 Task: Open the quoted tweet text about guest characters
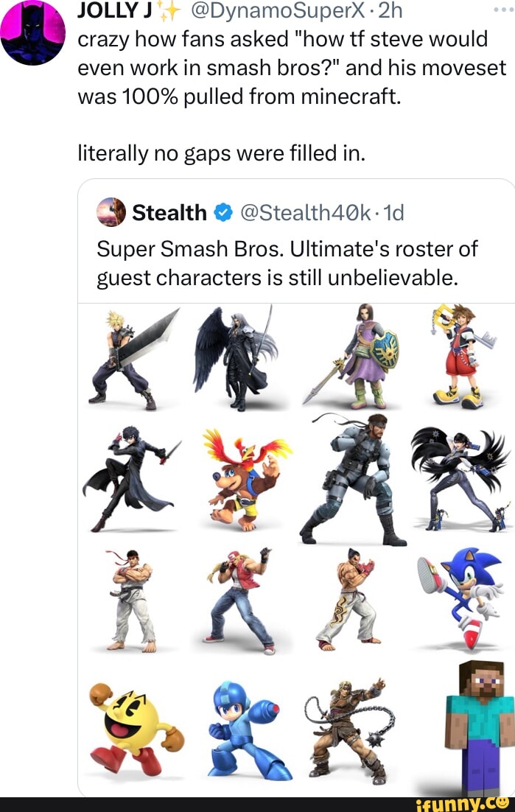[287, 263]
